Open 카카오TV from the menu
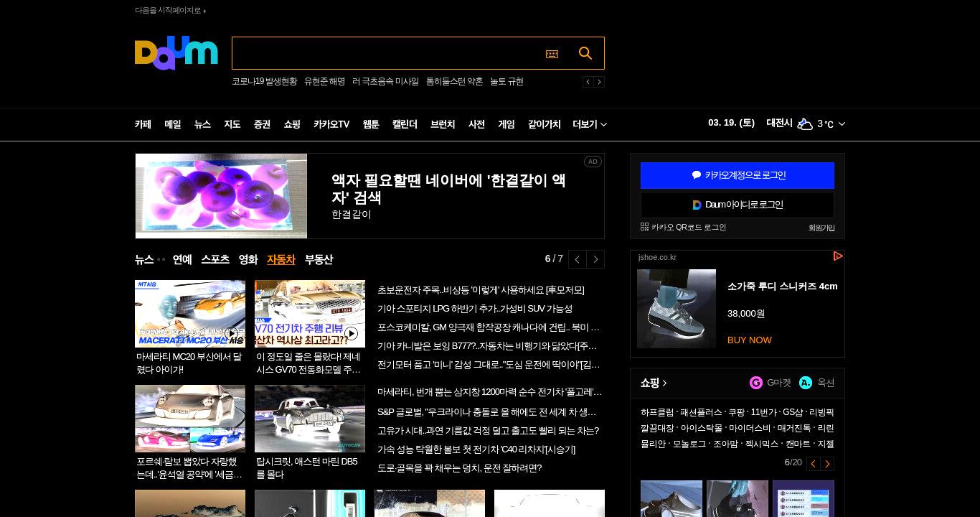The image size is (980, 517). pyautogui.click(x=331, y=124)
